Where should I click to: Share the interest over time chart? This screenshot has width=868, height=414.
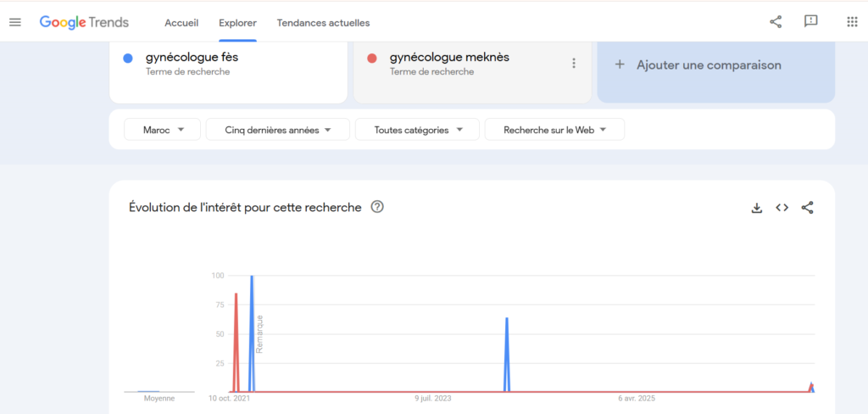pyautogui.click(x=807, y=208)
